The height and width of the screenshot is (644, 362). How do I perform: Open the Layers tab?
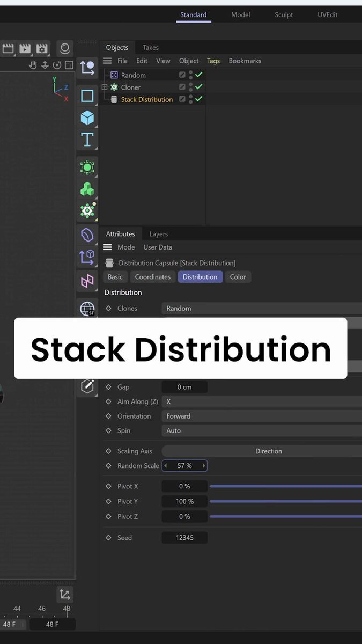coord(159,234)
